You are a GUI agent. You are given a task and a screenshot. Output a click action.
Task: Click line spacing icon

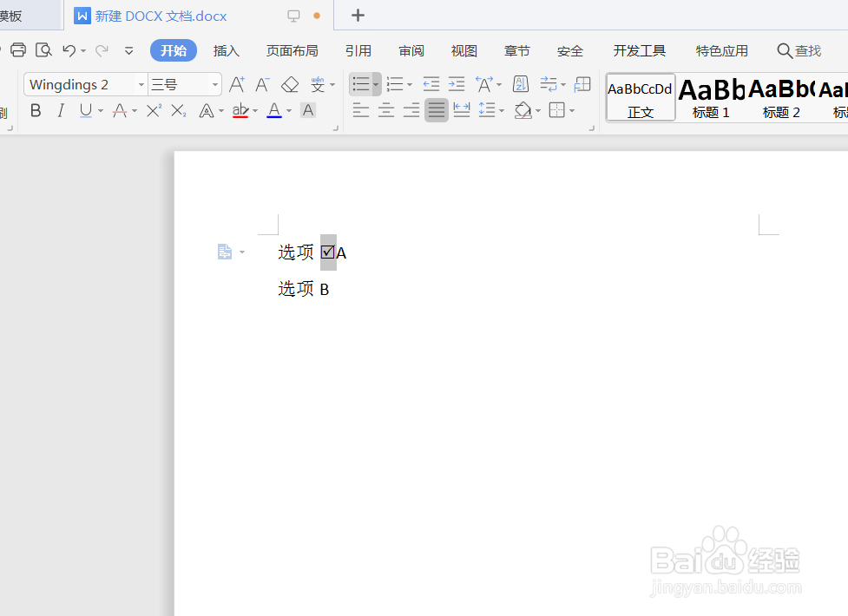pyautogui.click(x=487, y=111)
